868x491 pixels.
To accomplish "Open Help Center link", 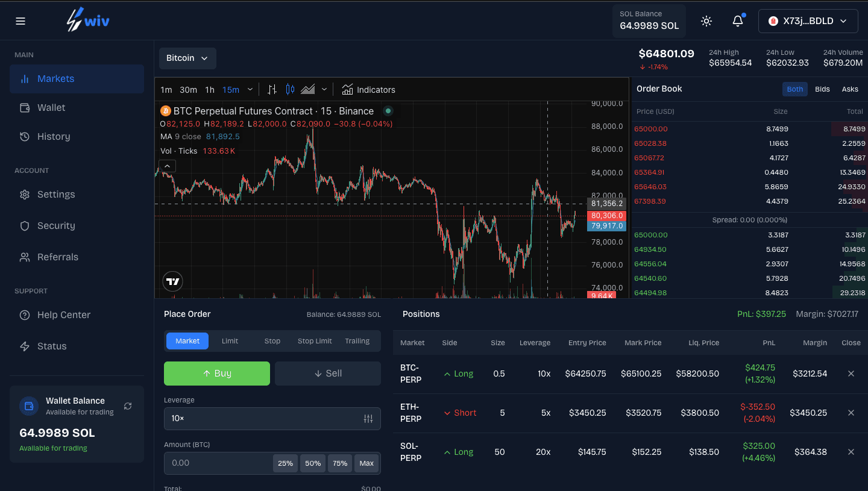I will click(77, 315).
